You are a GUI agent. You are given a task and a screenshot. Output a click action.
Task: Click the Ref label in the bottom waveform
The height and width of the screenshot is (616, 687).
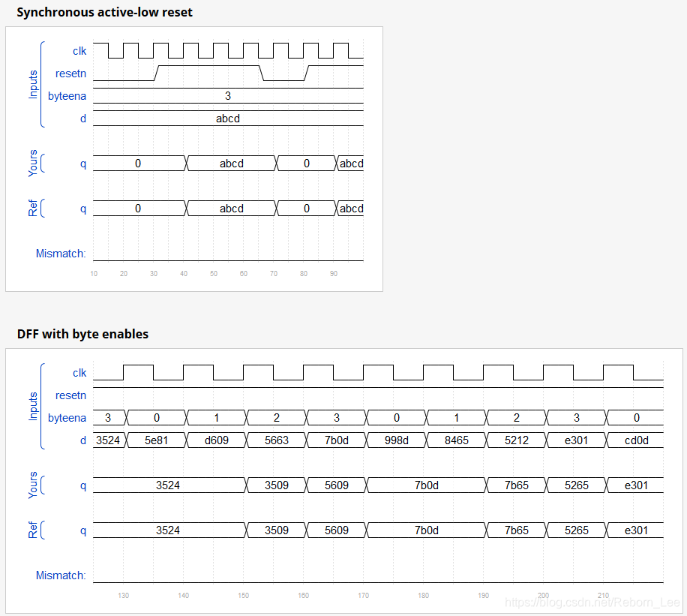pos(33,530)
